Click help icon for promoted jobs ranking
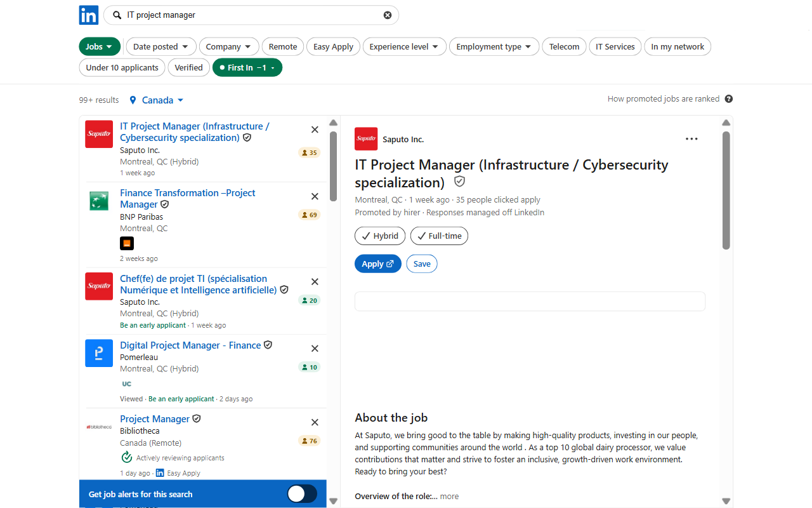The width and height of the screenshot is (812, 508). click(x=729, y=99)
